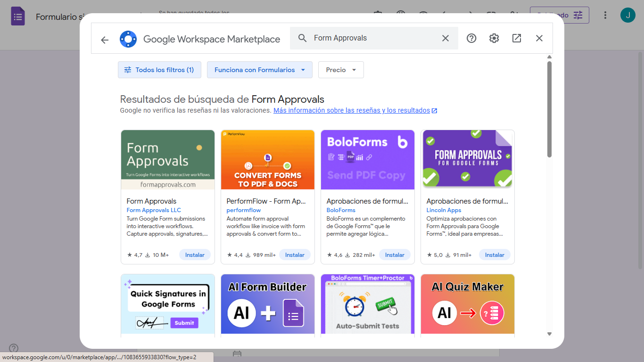Open the AI Form Builder thumbnail

[x=268, y=304]
